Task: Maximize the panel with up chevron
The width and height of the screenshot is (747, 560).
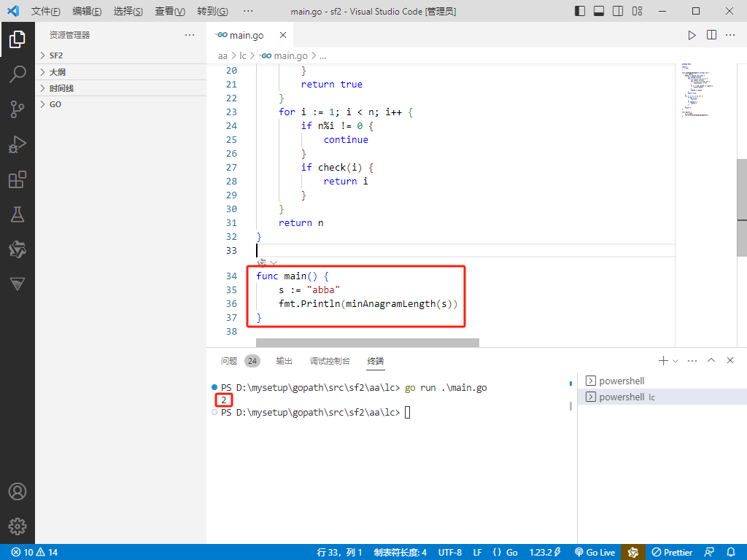Action: click(x=711, y=360)
